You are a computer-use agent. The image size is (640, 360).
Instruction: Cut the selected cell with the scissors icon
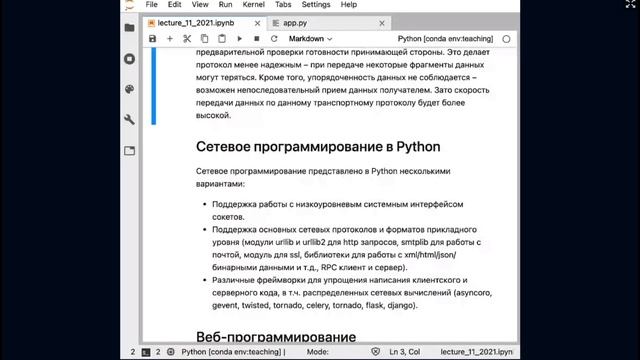tap(187, 39)
